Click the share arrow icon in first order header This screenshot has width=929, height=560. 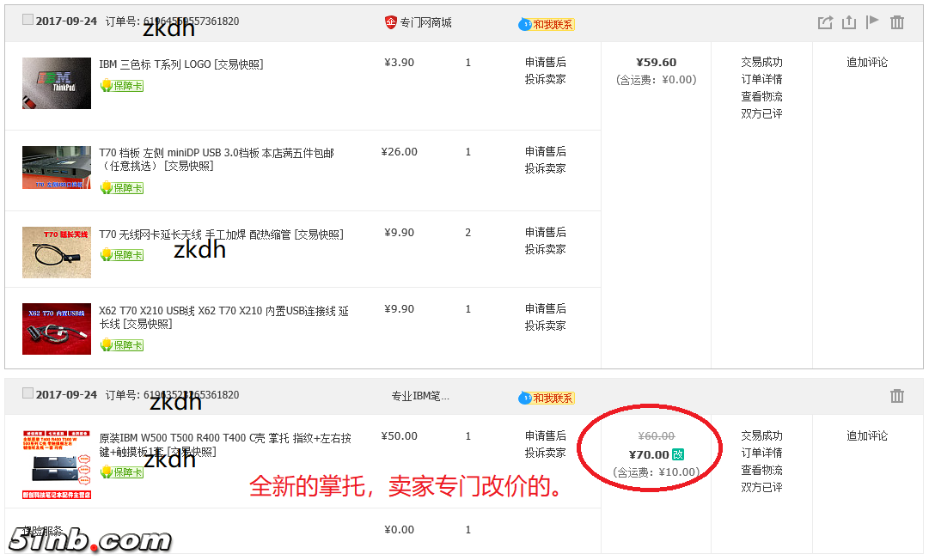click(x=825, y=22)
